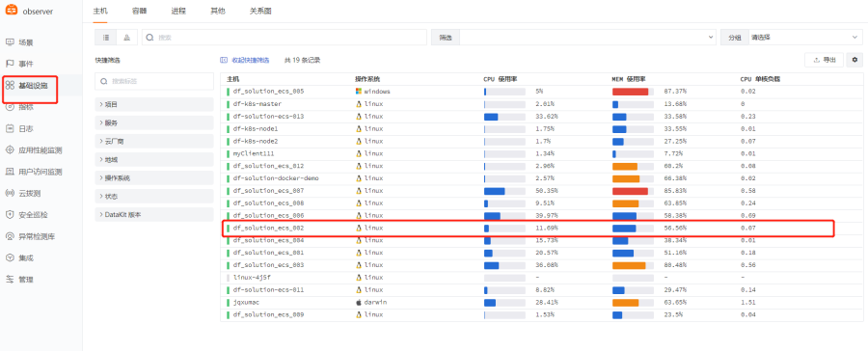This screenshot has height=351, width=868.
Task: Switch to the 关系图 tab
Action: 260,11
